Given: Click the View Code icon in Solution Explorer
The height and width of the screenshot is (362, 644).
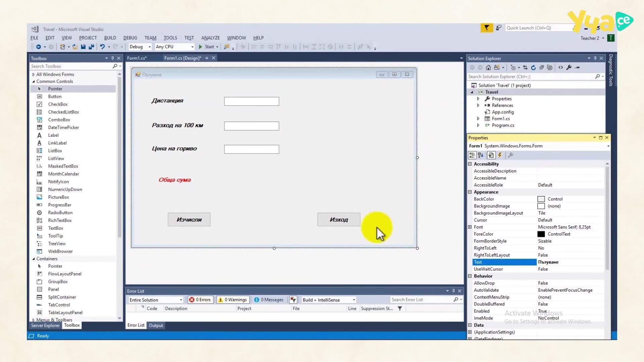Looking at the screenshot, I should click(x=560, y=67).
